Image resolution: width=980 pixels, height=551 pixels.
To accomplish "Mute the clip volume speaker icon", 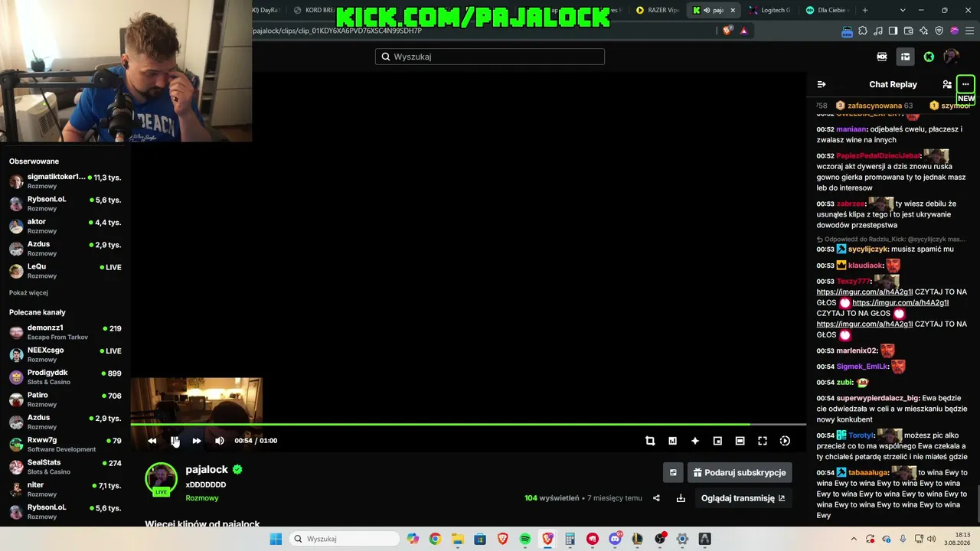I will 220,441.
